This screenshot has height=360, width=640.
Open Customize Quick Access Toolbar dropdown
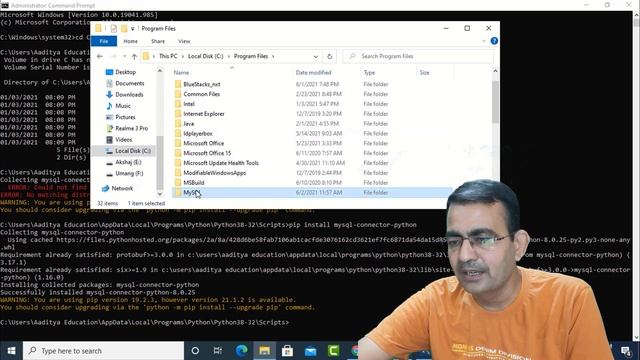point(133,29)
